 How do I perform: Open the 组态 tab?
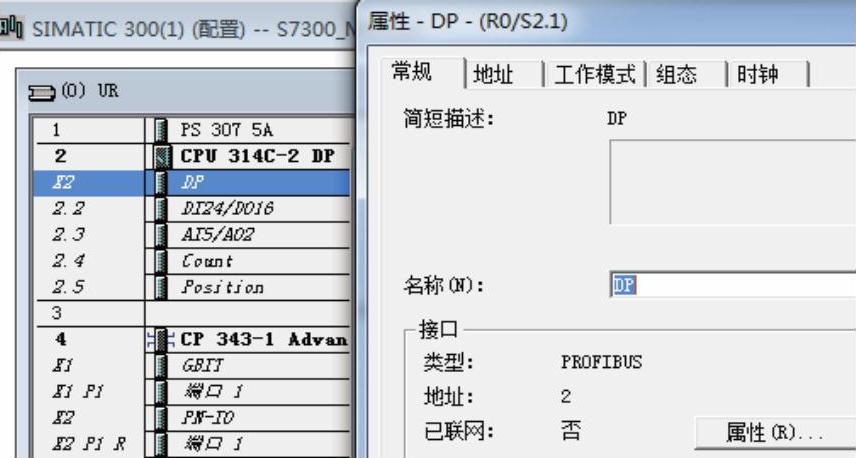677,74
